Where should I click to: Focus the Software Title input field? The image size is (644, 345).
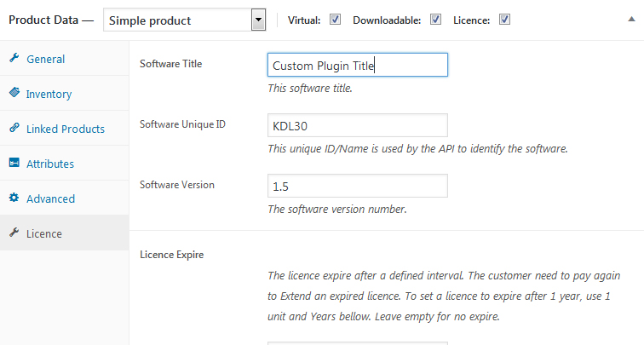[x=358, y=65]
